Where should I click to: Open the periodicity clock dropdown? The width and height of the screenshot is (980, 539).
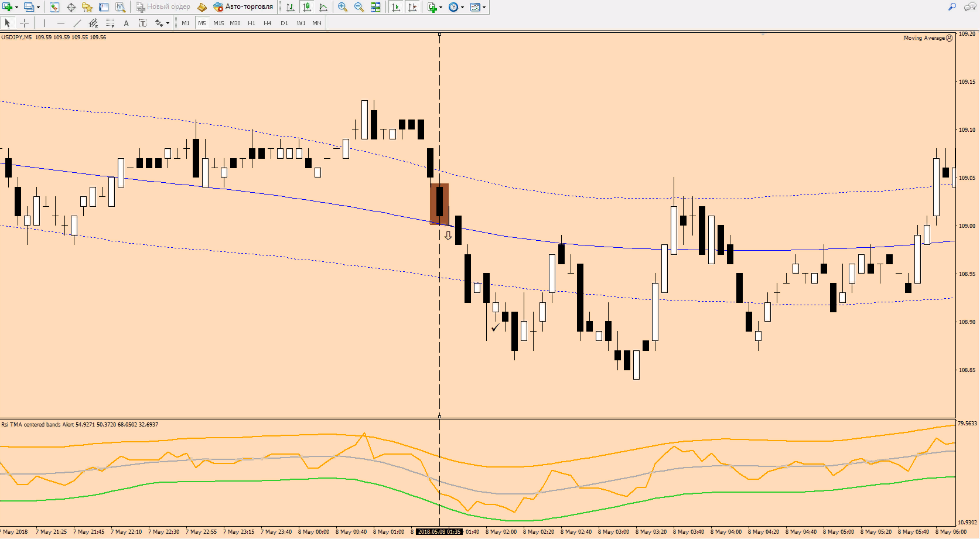click(463, 8)
